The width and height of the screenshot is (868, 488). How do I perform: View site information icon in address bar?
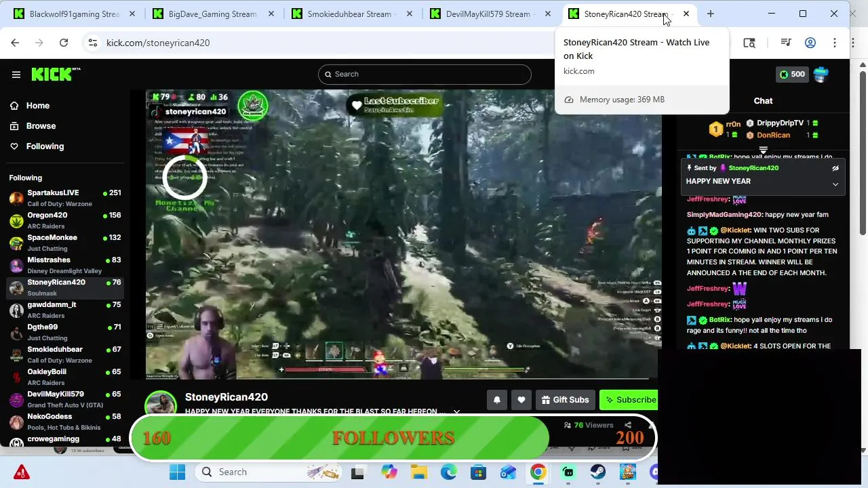(x=93, y=43)
